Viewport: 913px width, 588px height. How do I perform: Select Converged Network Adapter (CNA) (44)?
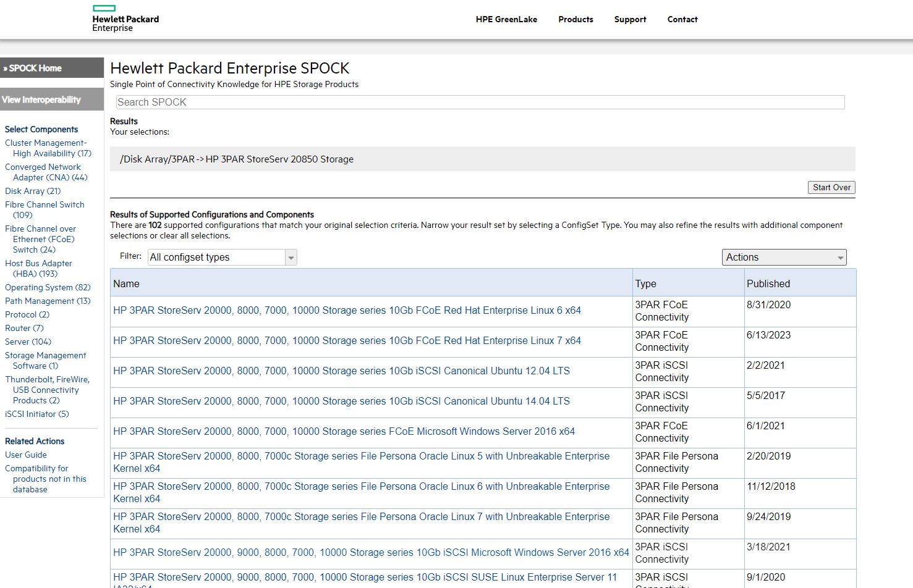point(46,172)
